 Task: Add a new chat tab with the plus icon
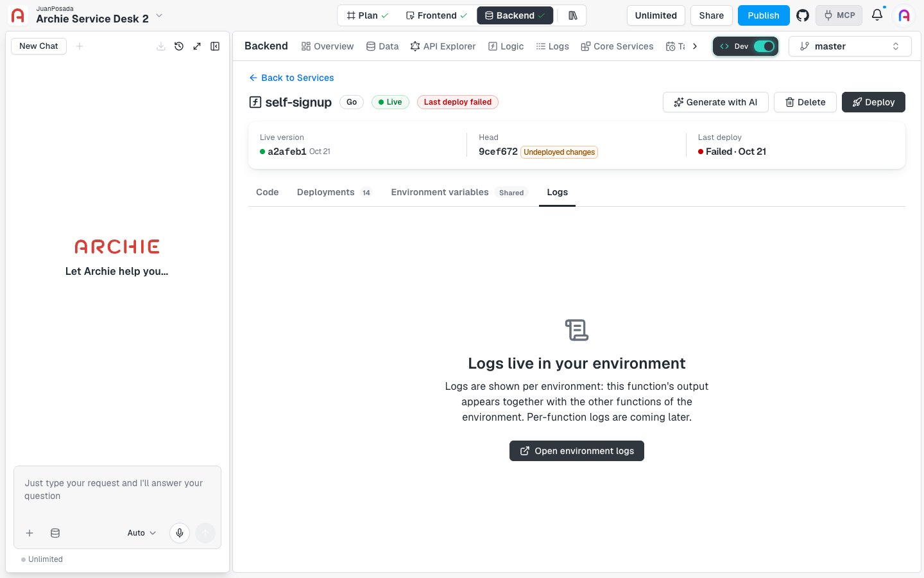coord(80,46)
